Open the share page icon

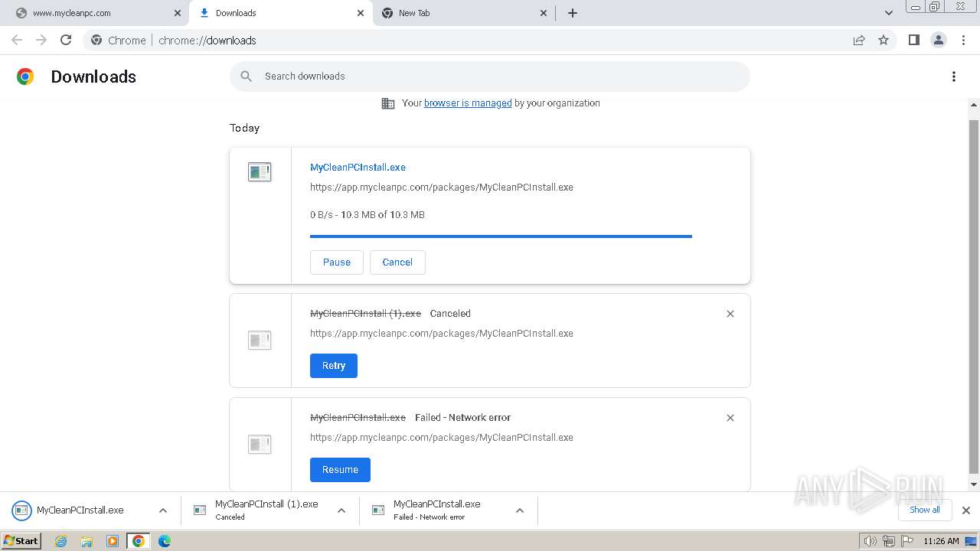[859, 41]
